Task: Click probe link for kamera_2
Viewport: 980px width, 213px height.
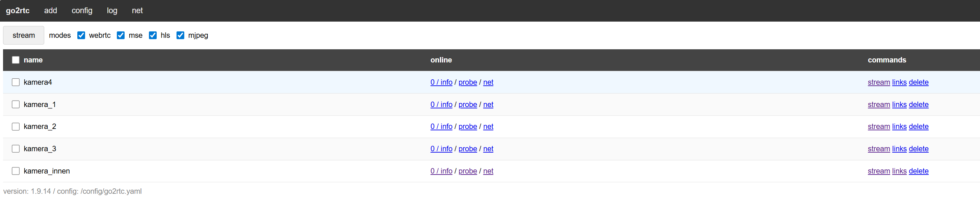Action: coord(468,127)
